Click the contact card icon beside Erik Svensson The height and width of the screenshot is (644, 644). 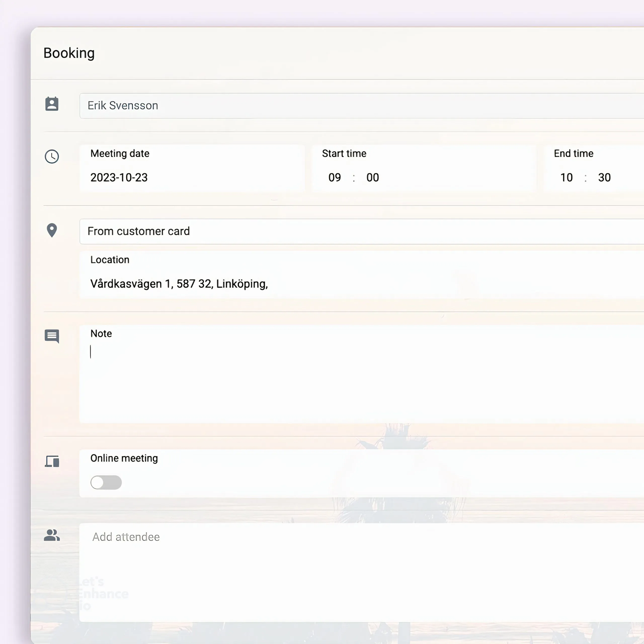click(x=52, y=104)
